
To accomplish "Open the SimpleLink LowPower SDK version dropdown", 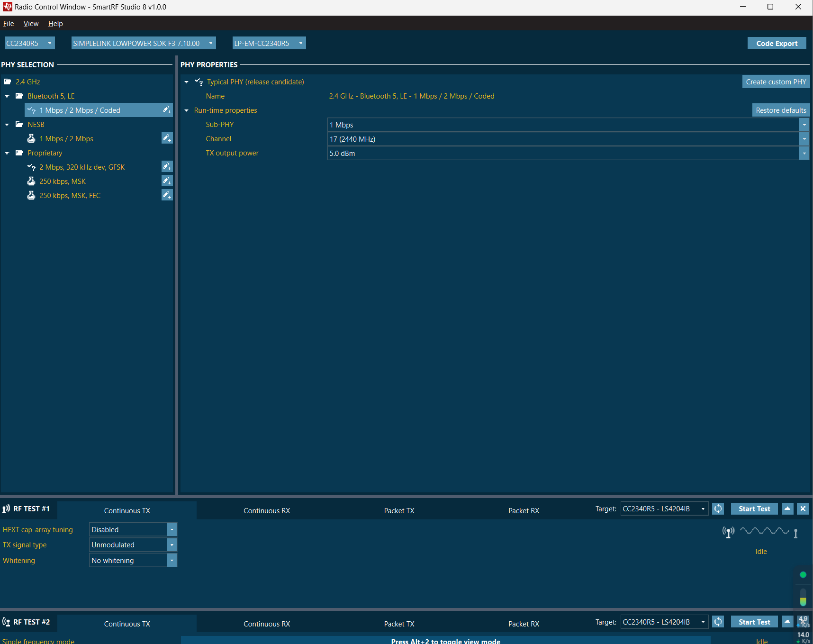I will (x=144, y=43).
